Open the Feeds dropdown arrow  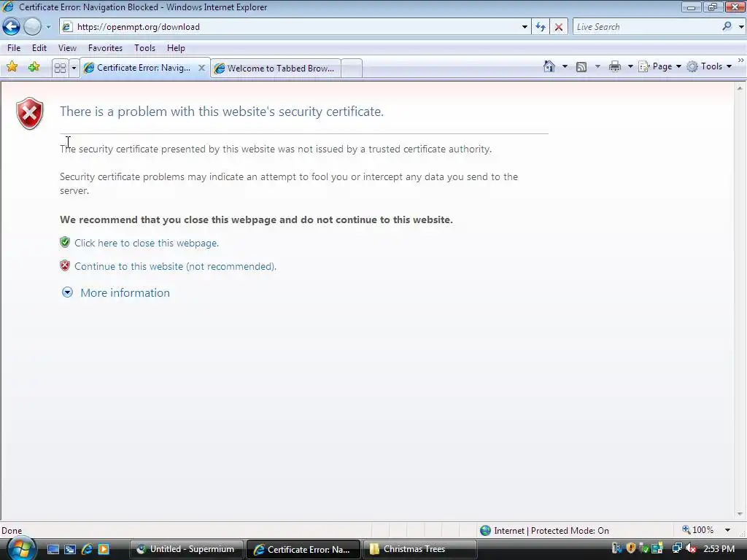[597, 66]
